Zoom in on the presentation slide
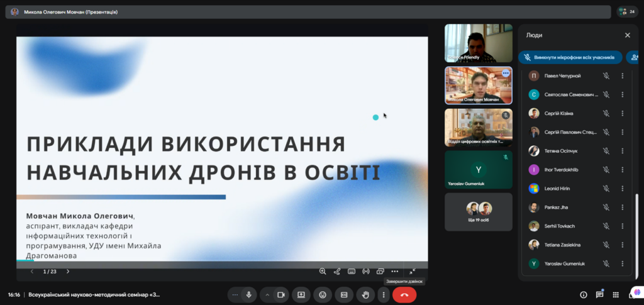 pyautogui.click(x=323, y=272)
